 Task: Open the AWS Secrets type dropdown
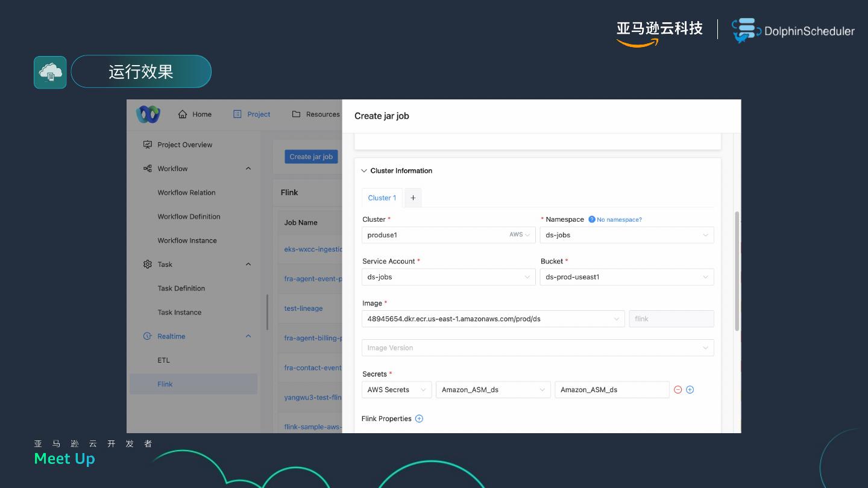[x=397, y=390]
